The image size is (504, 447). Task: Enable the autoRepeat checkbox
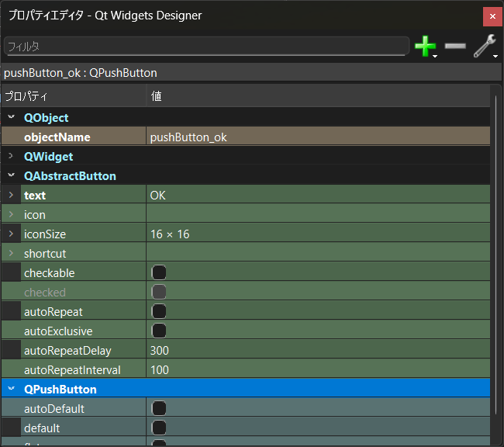tap(159, 312)
